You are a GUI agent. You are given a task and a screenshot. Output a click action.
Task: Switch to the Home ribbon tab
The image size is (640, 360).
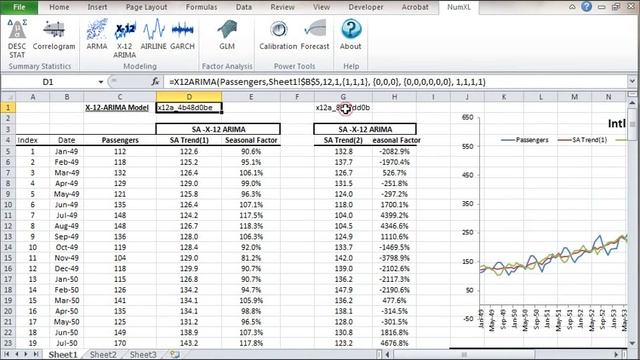(x=59, y=7)
